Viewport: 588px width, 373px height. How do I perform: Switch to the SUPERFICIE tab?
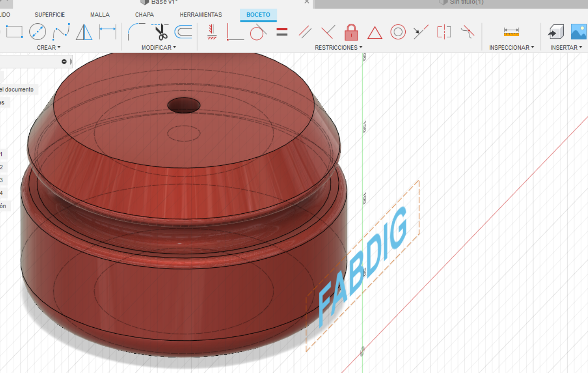point(50,15)
